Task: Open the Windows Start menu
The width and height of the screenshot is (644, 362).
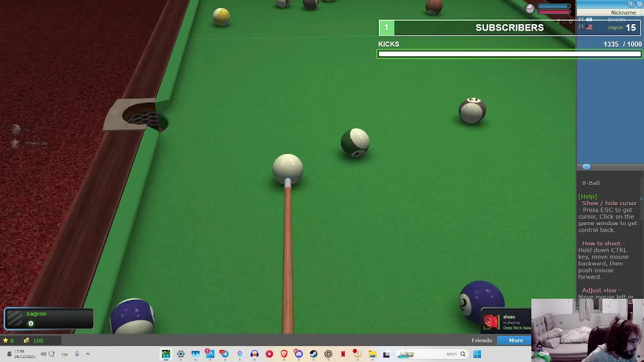Action: pos(477,354)
